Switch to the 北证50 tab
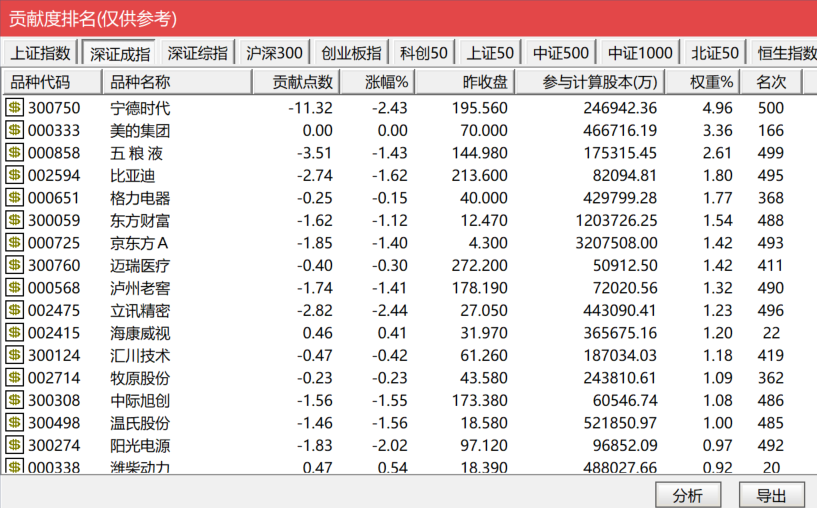The image size is (817, 508). [x=715, y=53]
